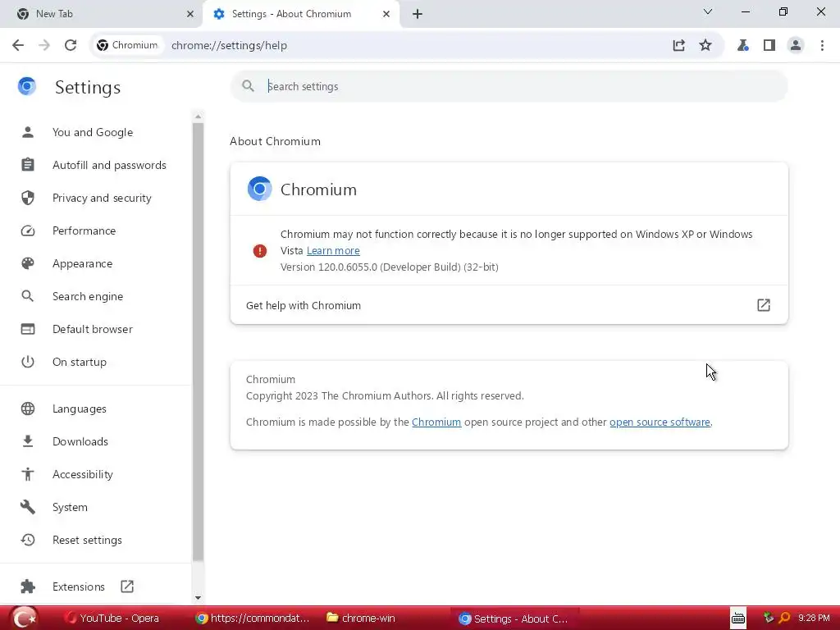Click the Settings logo at top left
The image size is (840, 630).
click(x=27, y=86)
